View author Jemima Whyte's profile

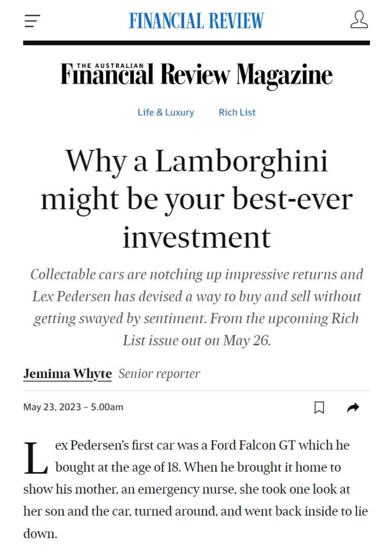pos(67,374)
